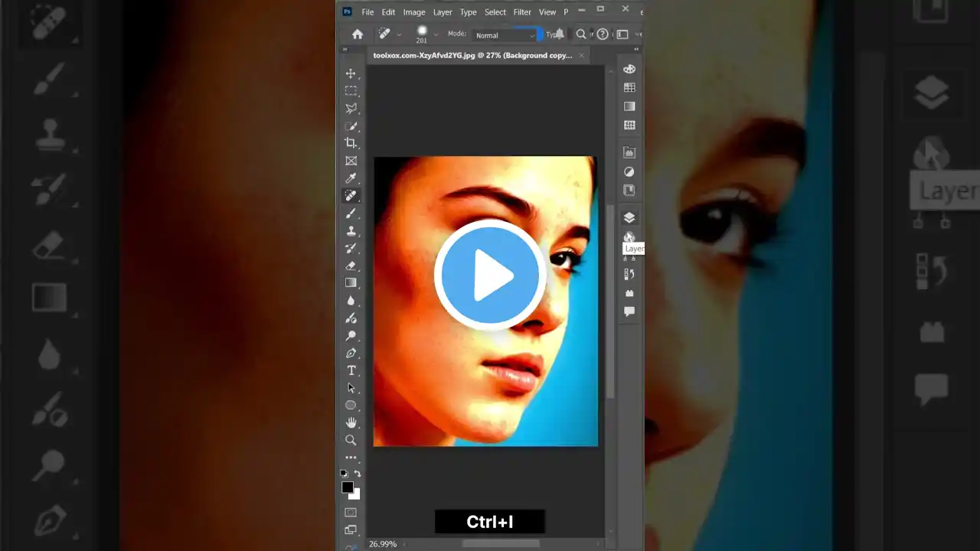
Task: Open the Color panel palette icon
Action: click(x=629, y=69)
